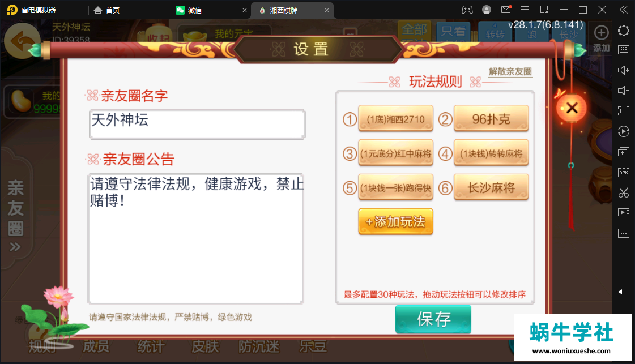Open the more options ellipsis icon
This screenshot has height=364, width=635.
[x=623, y=233]
